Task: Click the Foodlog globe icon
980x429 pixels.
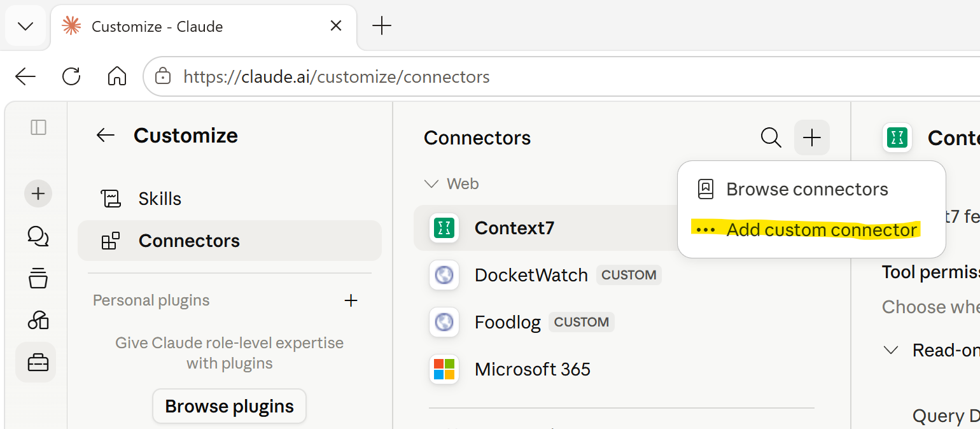Action: pyautogui.click(x=444, y=322)
